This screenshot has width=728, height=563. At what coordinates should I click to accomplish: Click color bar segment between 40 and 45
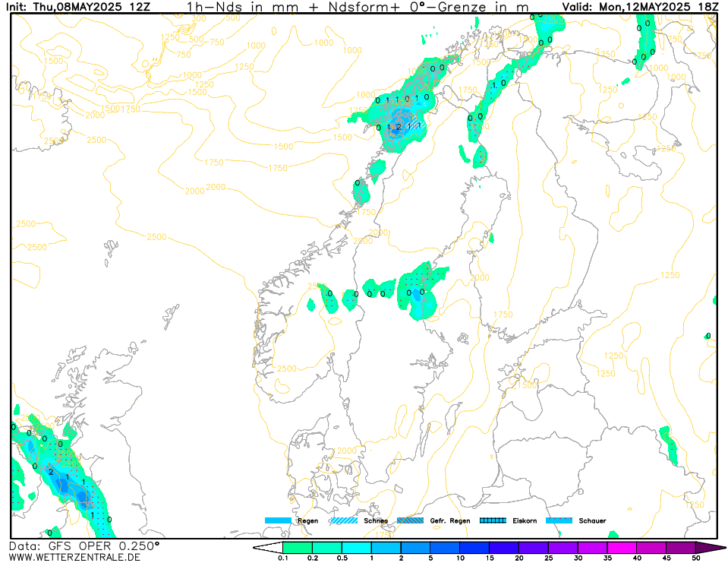click(x=651, y=548)
